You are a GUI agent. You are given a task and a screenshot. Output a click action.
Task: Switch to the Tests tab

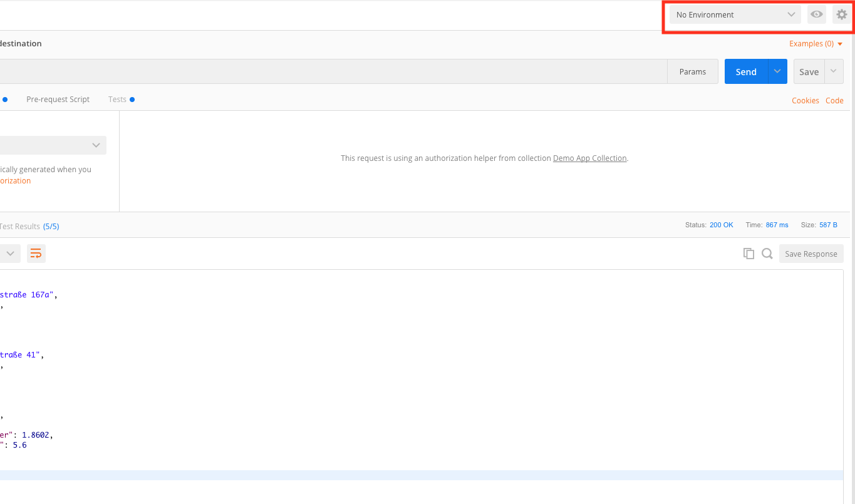pos(118,100)
